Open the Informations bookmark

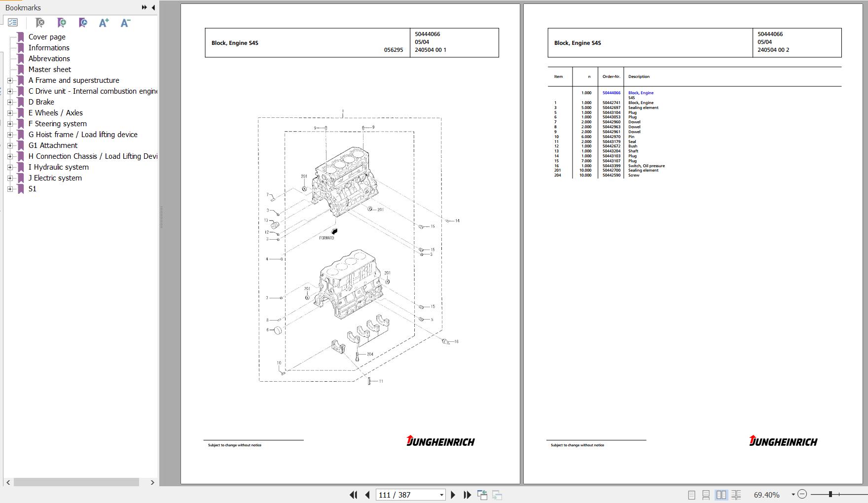tap(49, 48)
